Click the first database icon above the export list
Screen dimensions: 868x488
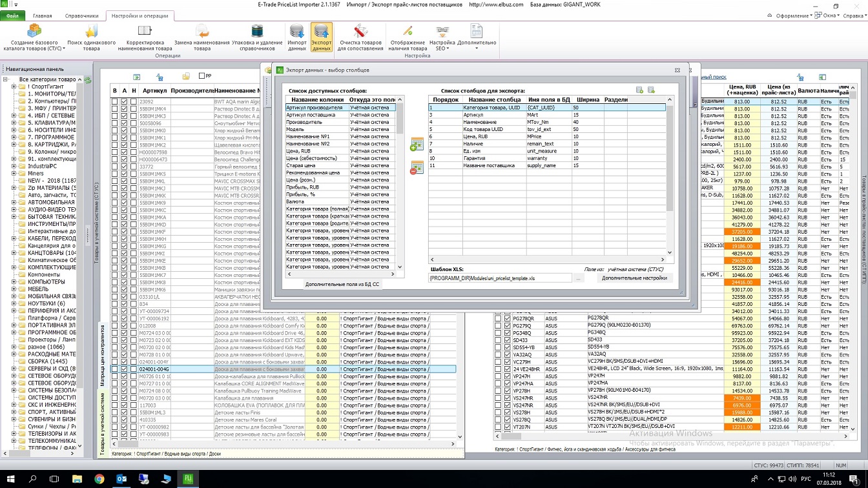(x=639, y=90)
